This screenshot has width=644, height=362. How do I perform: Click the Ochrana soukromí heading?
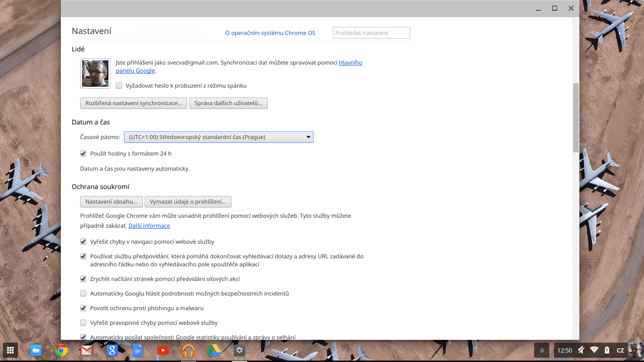(100, 187)
